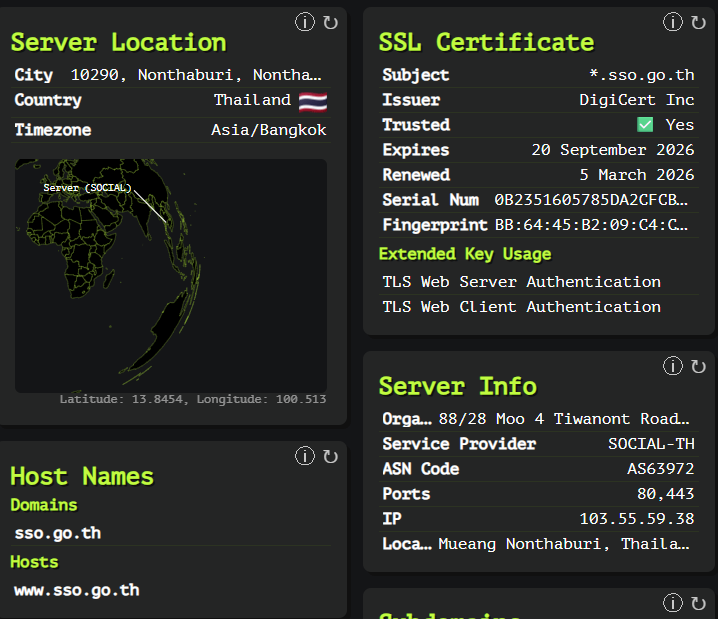Open info icon on SSL Certificate card
718x619 pixels.
point(673,22)
